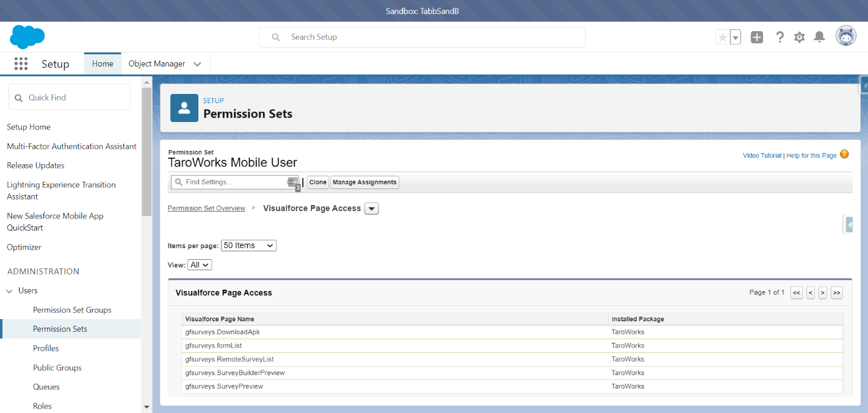View notifications bell icon
This screenshot has width=868, height=413.
point(820,37)
